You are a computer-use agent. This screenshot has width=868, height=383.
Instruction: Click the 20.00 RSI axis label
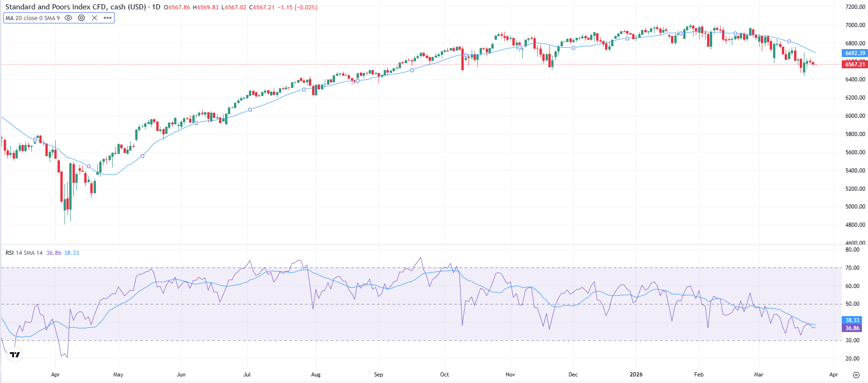[x=852, y=359]
